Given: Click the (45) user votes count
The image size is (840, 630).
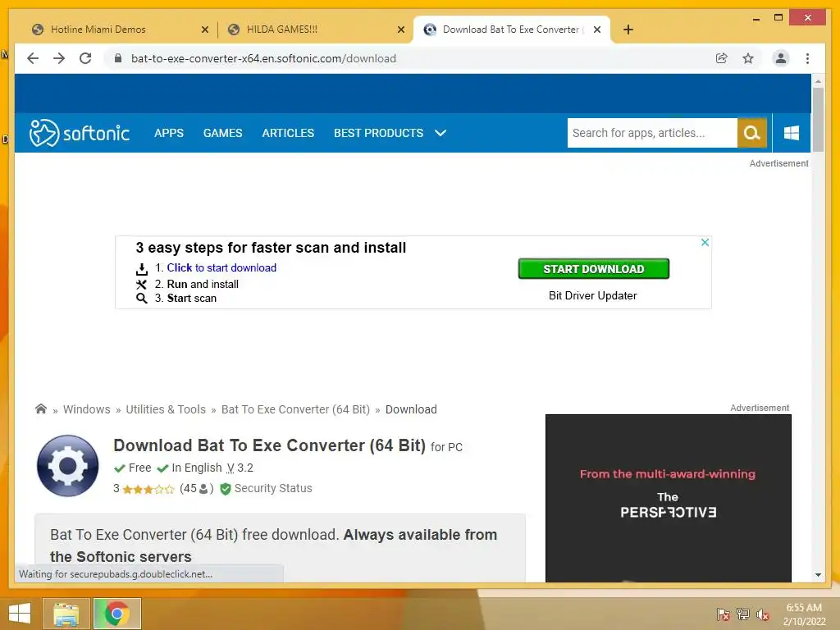Looking at the screenshot, I should pyautogui.click(x=197, y=489).
